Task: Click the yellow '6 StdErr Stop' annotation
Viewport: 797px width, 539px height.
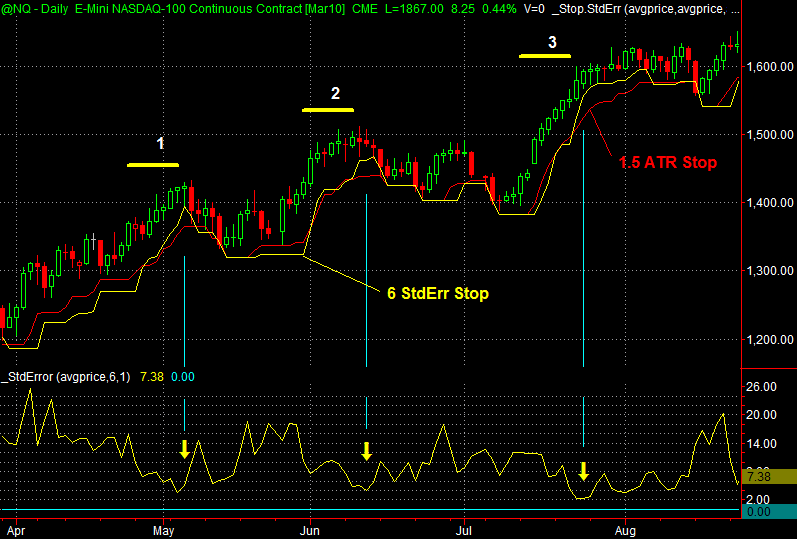Action: pos(438,294)
